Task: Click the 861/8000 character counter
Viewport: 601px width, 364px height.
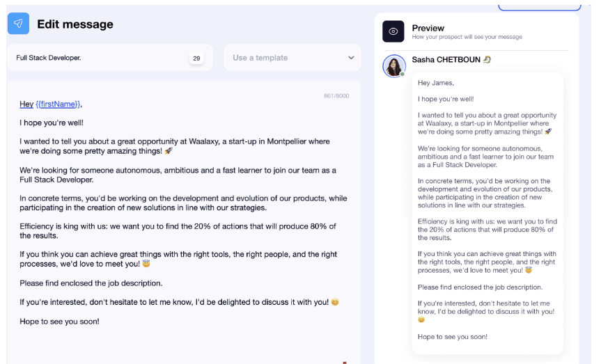Action: point(336,96)
